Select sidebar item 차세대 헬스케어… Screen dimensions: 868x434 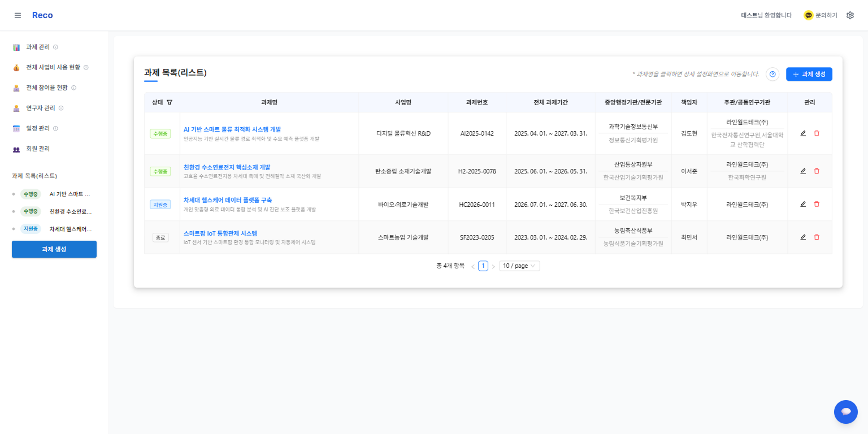[71, 229]
